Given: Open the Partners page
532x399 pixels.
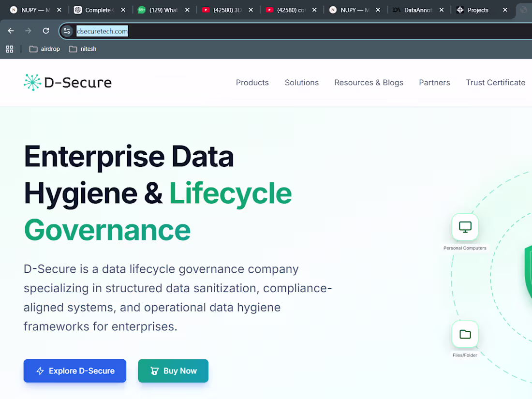Looking at the screenshot, I should point(434,82).
